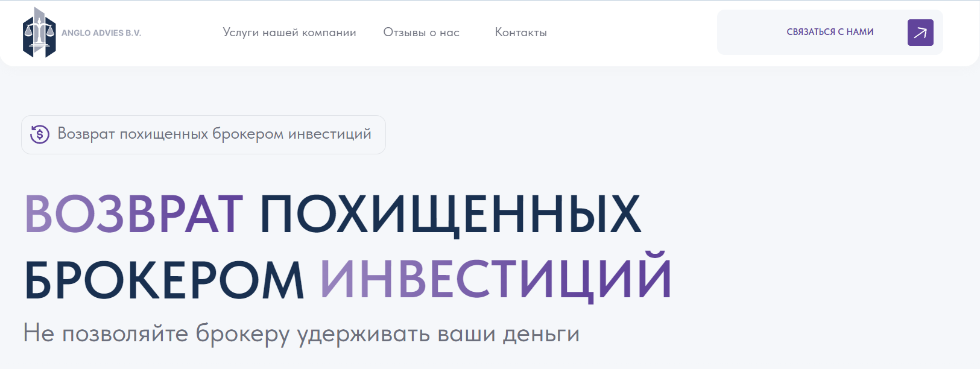Screen dimensions: 980x369
Task: Navigate to the Контакты menu item
Action: [x=520, y=33]
